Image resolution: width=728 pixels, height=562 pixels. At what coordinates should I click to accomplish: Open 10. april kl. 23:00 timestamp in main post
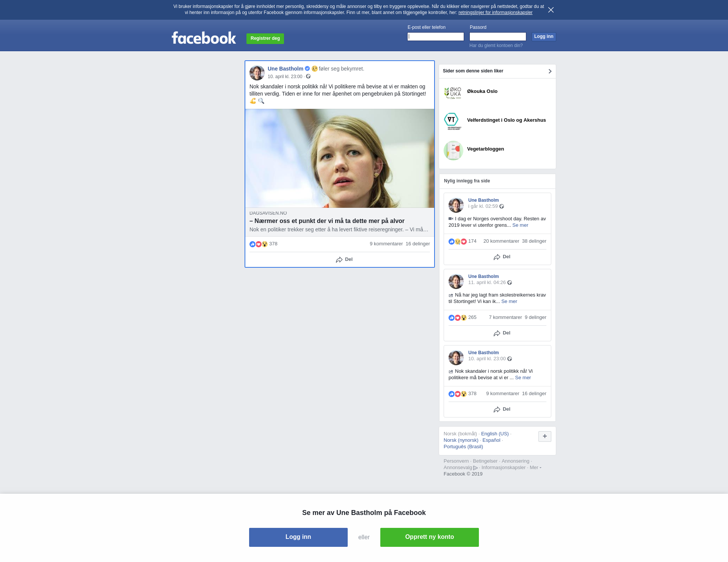[285, 77]
